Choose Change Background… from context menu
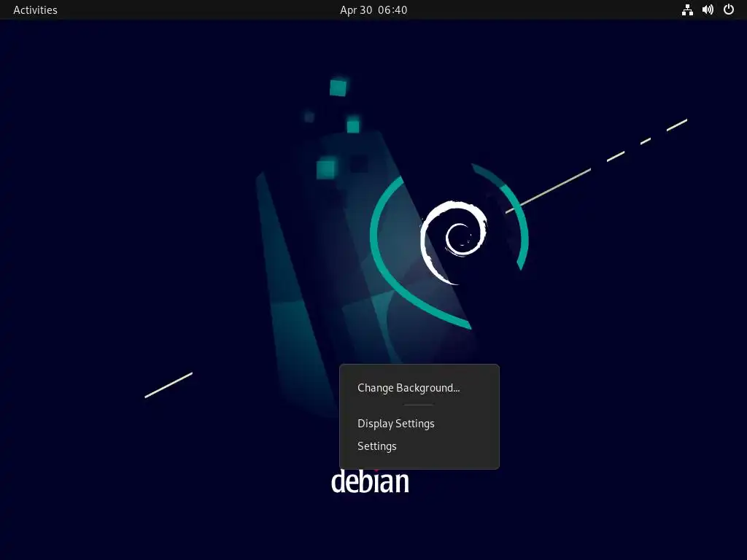This screenshot has height=560, width=747. coord(419,388)
